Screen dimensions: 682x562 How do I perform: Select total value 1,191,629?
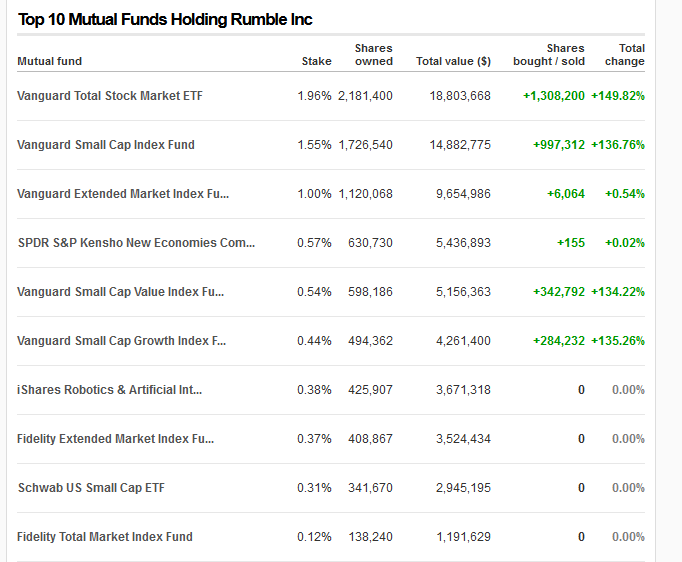click(463, 537)
